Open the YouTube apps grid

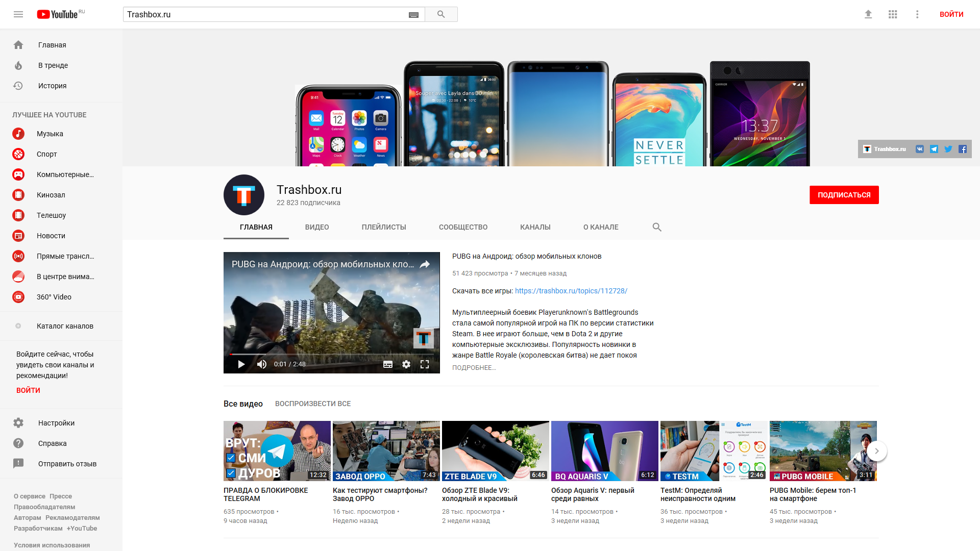(893, 14)
